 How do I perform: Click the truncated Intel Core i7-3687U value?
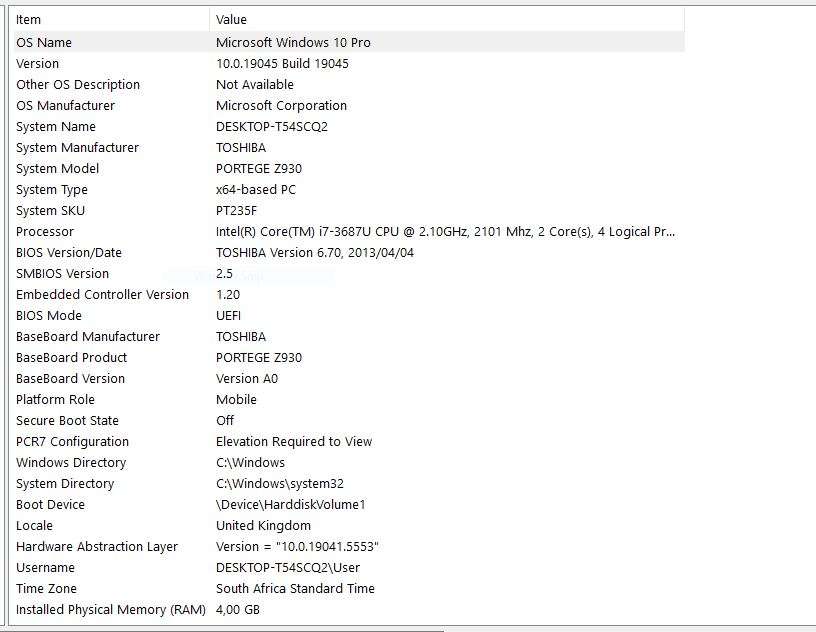pos(445,231)
